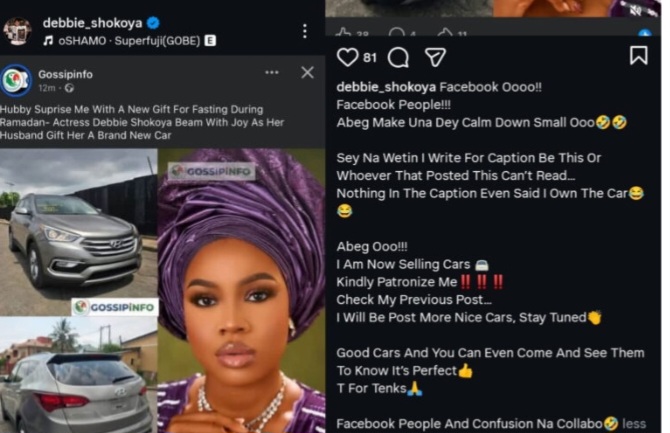Click debbie_shokoya username in the caption
Image resolution: width=670 pixels, height=433 pixels.
tap(385, 87)
